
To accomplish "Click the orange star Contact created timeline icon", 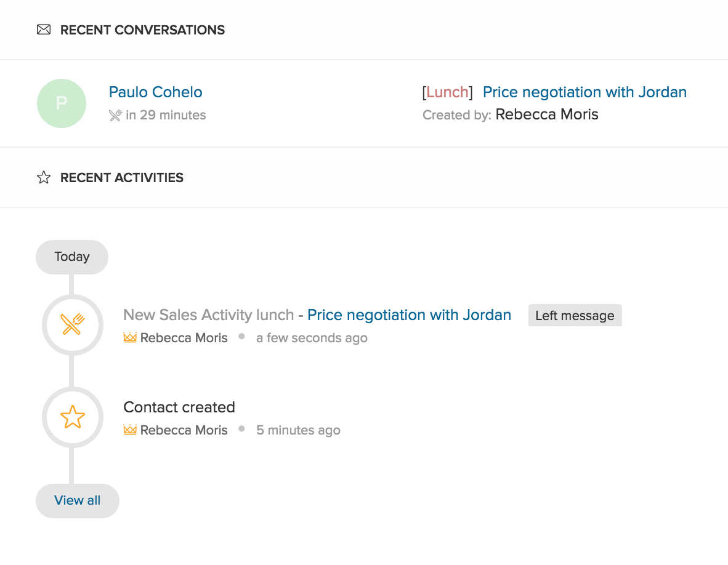I will 73,417.
